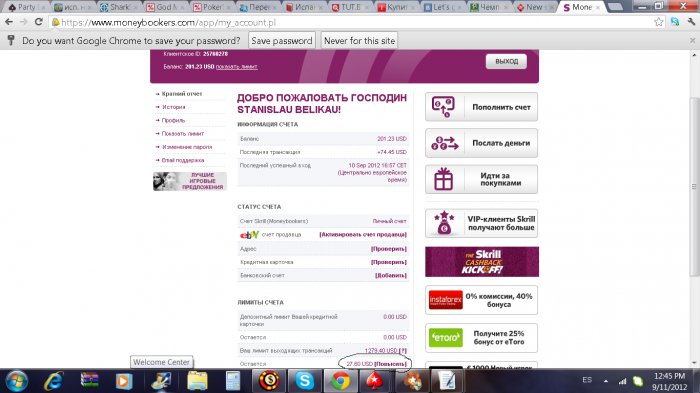
Task: Dismiss the save password bar
Action: point(692,41)
